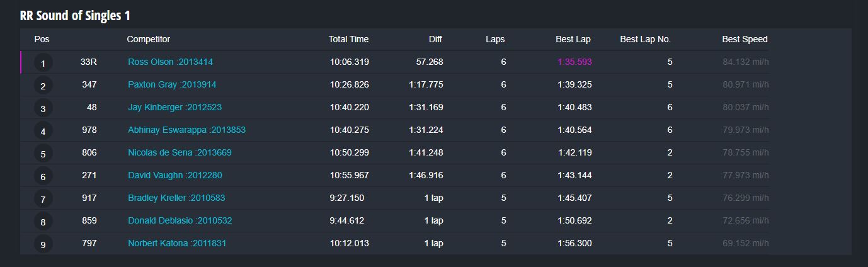Select the Donald Deblasio link
This screenshot has height=267, width=868.
[x=180, y=220]
